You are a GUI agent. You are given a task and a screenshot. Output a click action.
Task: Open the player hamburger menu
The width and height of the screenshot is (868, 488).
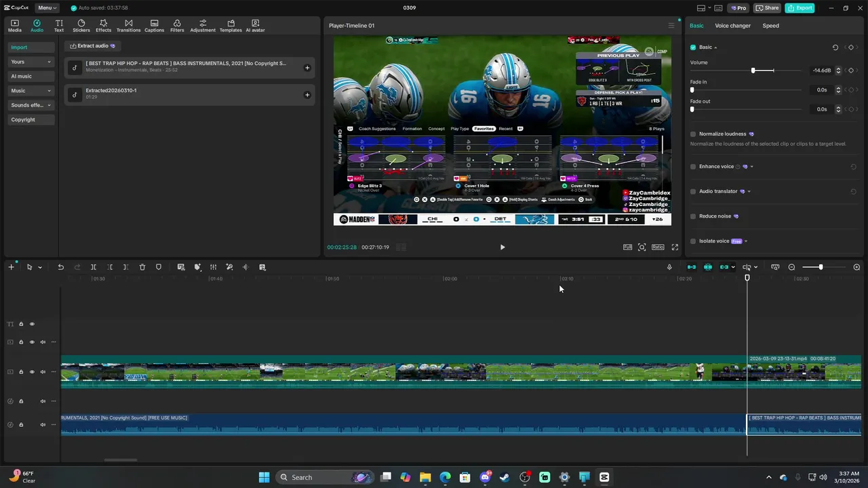point(671,26)
